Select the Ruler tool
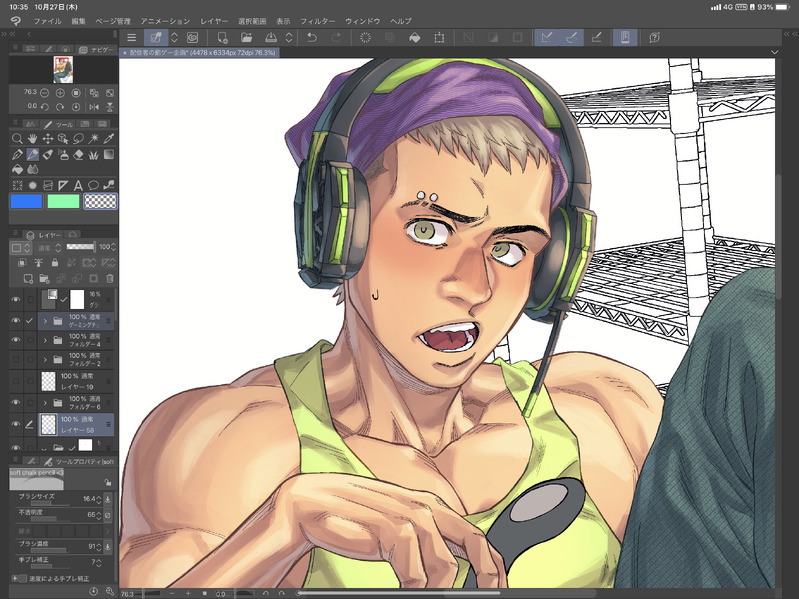Viewport: 799px width, 599px height. point(63,185)
